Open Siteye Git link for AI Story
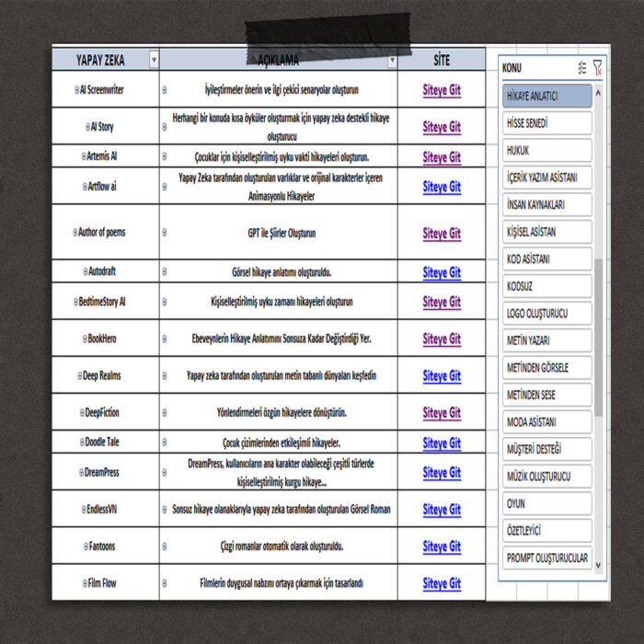The width and height of the screenshot is (644, 644). (442, 127)
